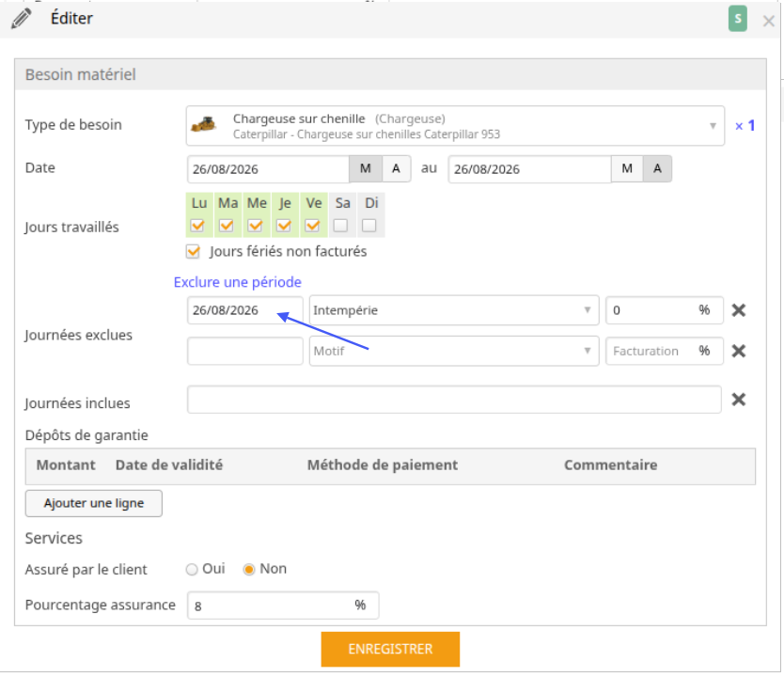784x677 pixels.
Task: Uncheck the Me working day
Action: pos(255,226)
